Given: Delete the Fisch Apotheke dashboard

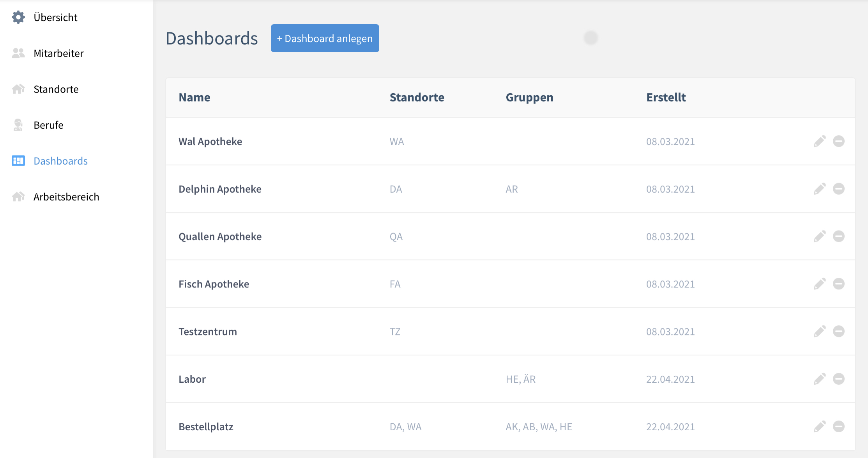Looking at the screenshot, I should pyautogui.click(x=839, y=284).
